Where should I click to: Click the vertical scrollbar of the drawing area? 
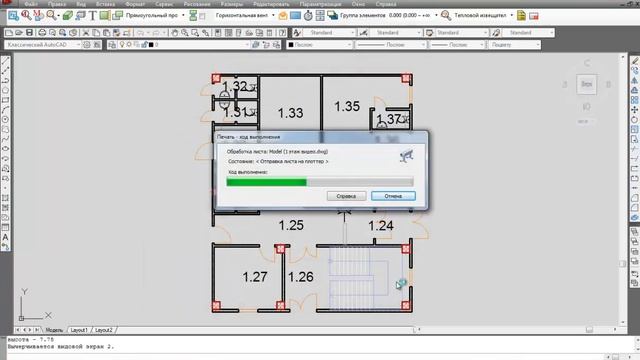click(623, 188)
